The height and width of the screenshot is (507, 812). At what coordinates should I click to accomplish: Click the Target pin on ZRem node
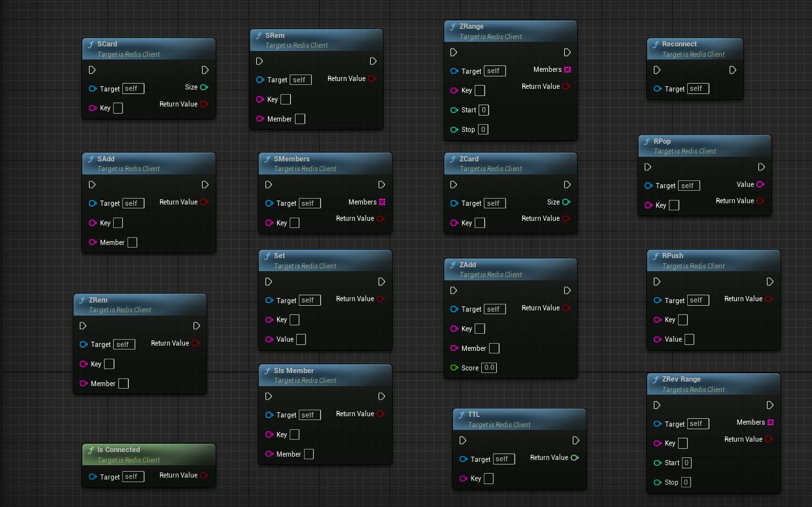[x=84, y=344]
